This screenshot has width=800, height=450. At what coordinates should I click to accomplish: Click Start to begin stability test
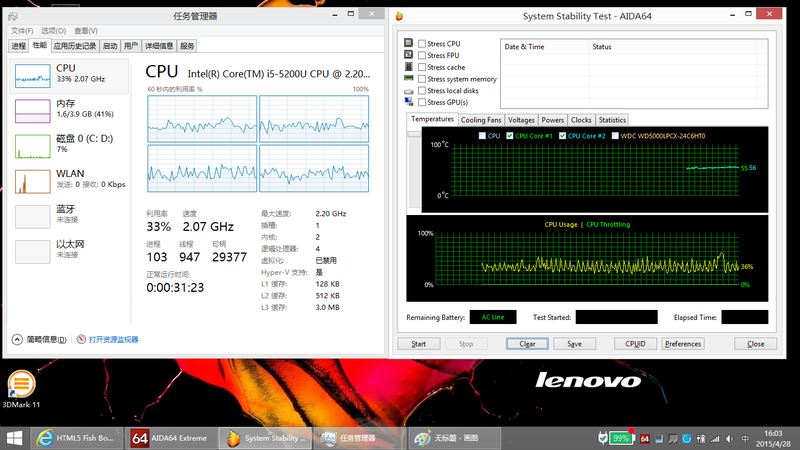(418, 344)
